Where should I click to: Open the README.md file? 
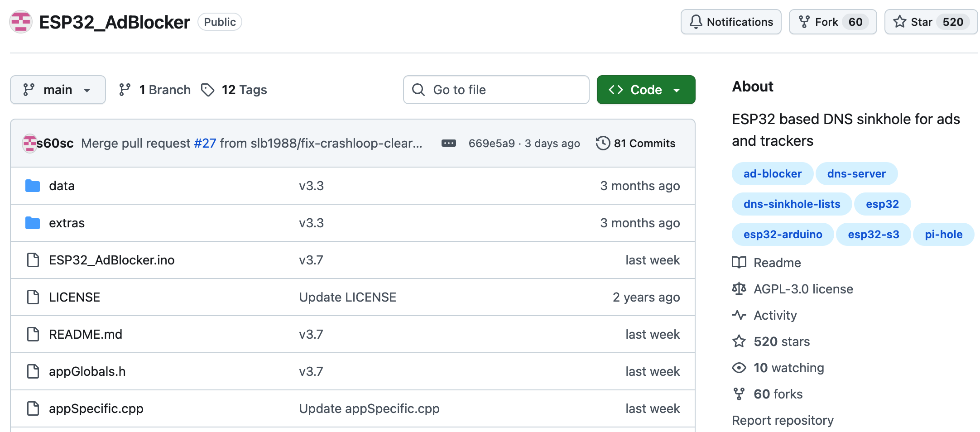[86, 334]
